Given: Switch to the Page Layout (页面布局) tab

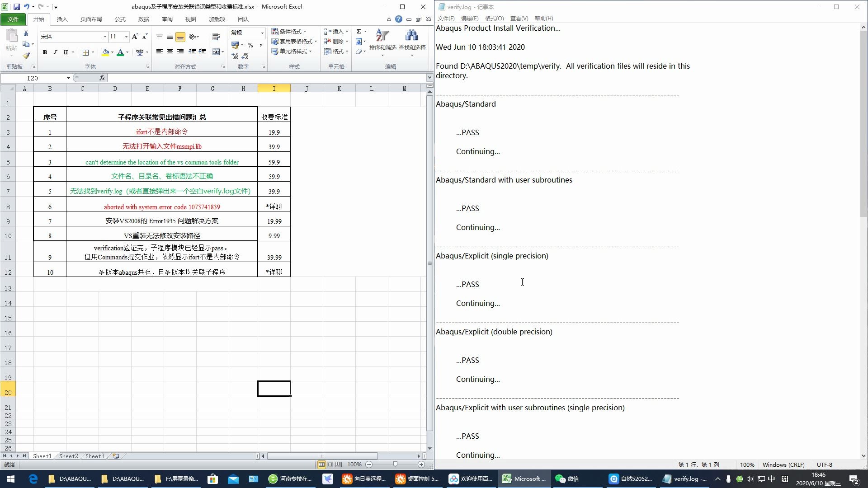Looking at the screenshot, I should pos(91,19).
